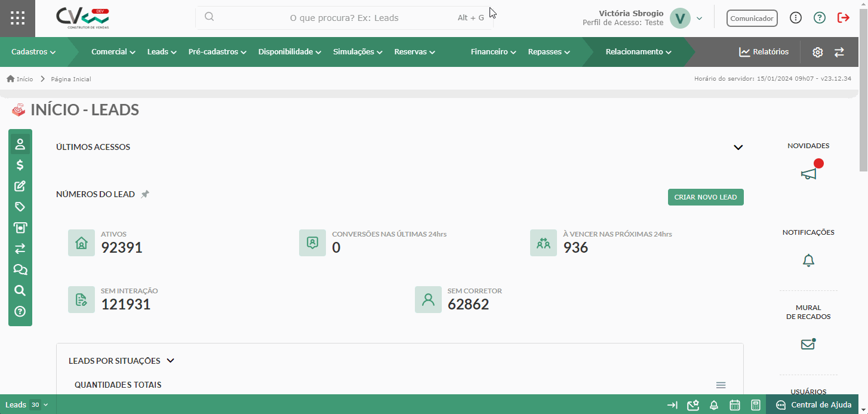Select the person icon in left sidebar
Image resolution: width=868 pixels, height=414 pixels.
point(20,144)
